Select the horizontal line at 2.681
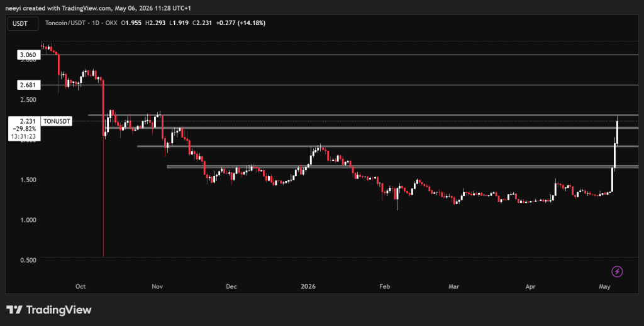This screenshot has height=326, width=644. pos(339,85)
